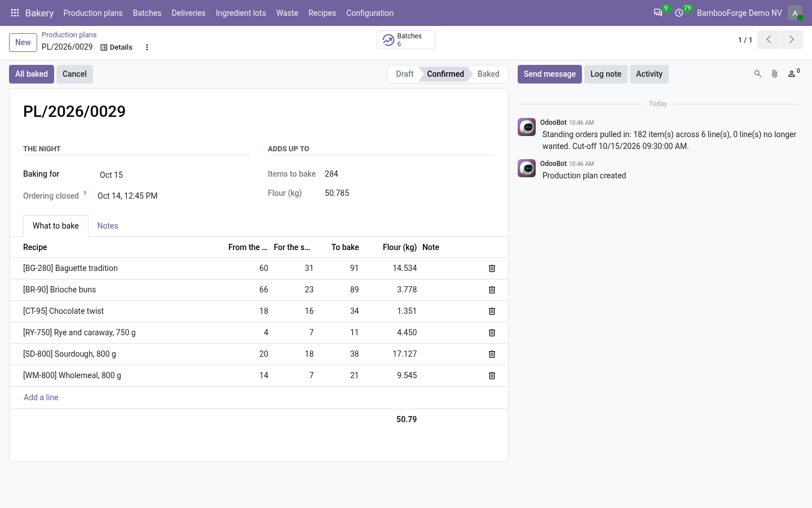Open company switcher BambooForge Demo NV
812x508 pixels.
coord(739,13)
